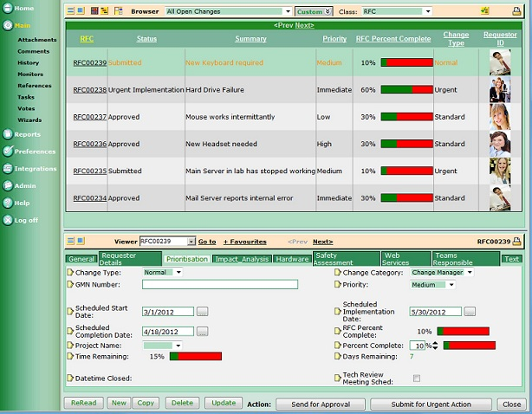The image size is (532, 414).
Task: Open calendar picker for Scheduled Start Date
Action: [x=202, y=311]
